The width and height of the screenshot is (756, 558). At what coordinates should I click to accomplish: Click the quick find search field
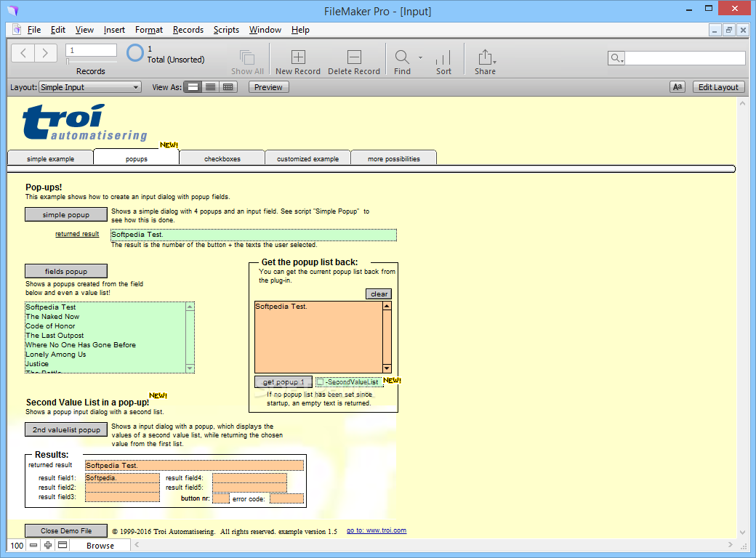tap(685, 58)
